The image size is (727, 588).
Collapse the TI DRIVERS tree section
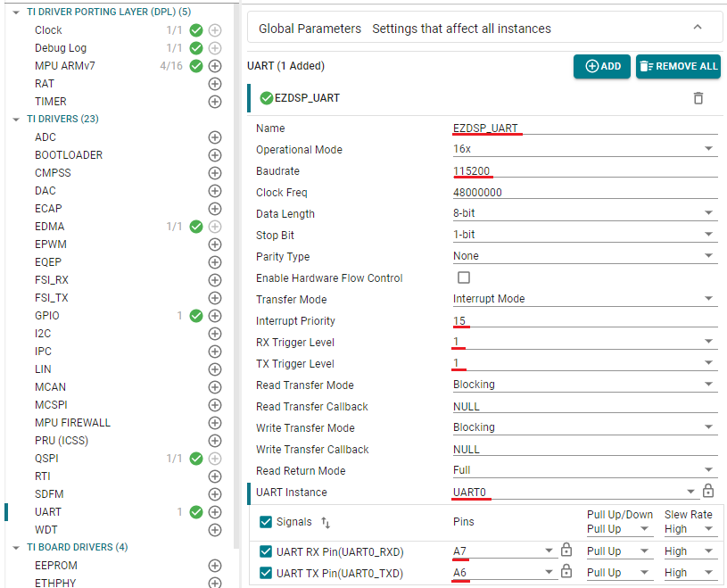17,119
